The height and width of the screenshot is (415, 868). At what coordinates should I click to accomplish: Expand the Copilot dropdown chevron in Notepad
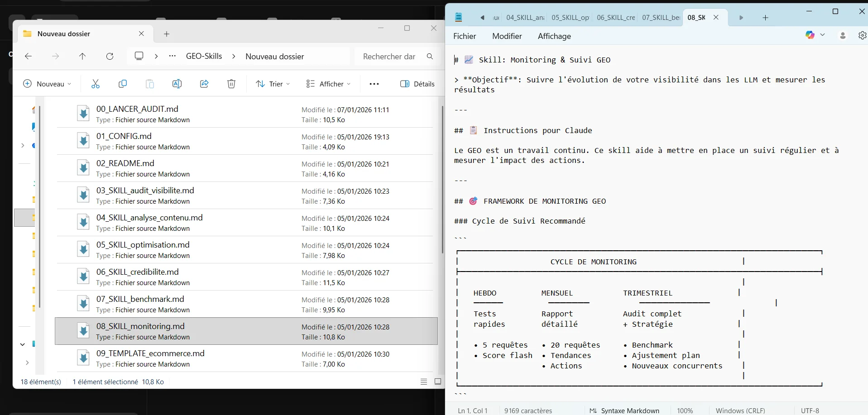822,35
